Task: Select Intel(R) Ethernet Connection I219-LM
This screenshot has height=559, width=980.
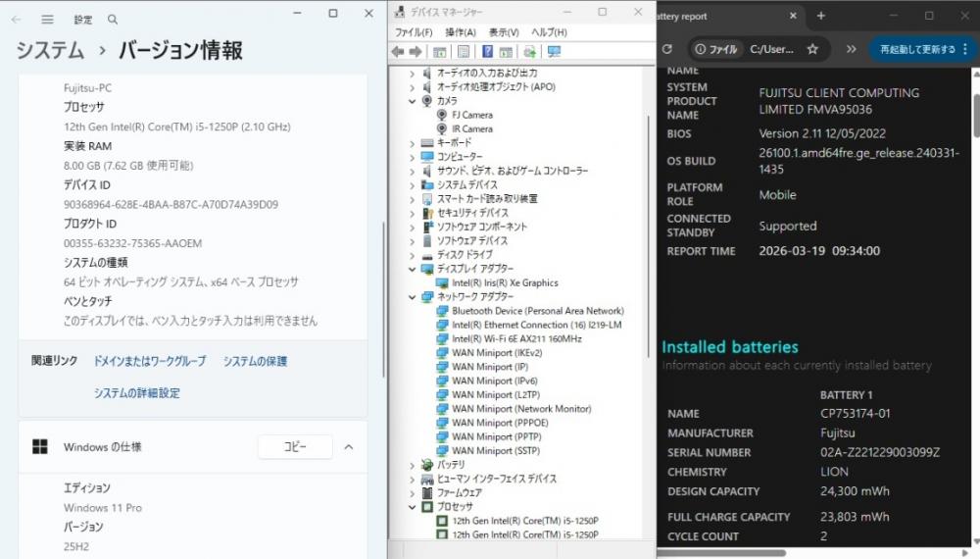Action: pyautogui.click(x=536, y=325)
